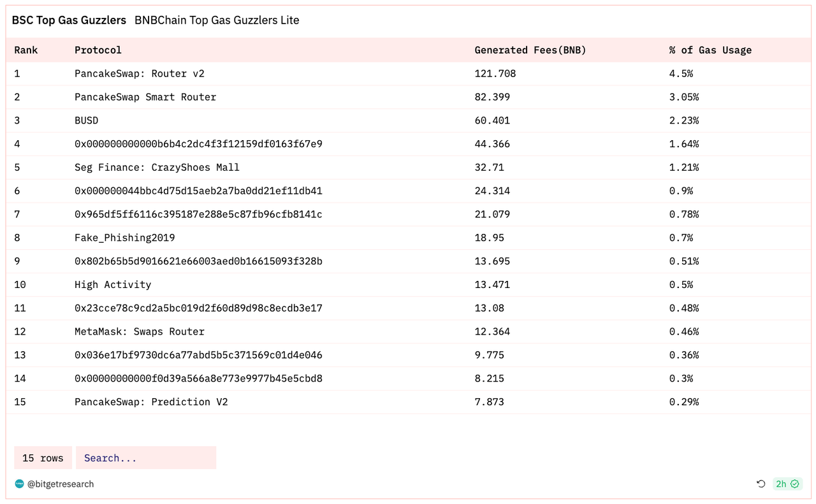Click the 0.51% gas usage value
816x504 pixels.
point(684,261)
